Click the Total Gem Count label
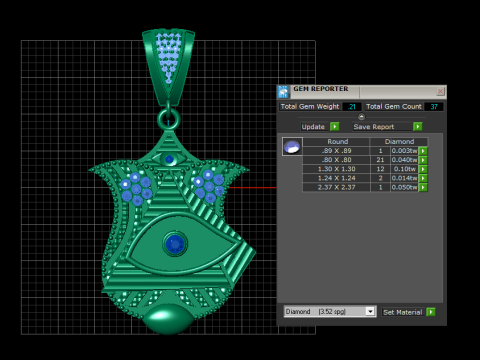 click(x=394, y=107)
